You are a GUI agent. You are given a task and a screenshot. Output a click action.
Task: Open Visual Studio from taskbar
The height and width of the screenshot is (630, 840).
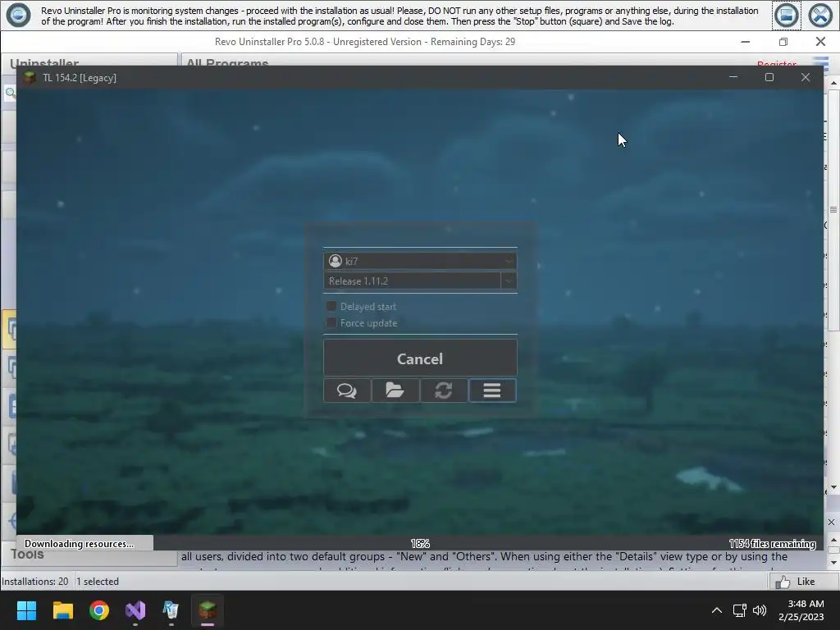point(135,610)
